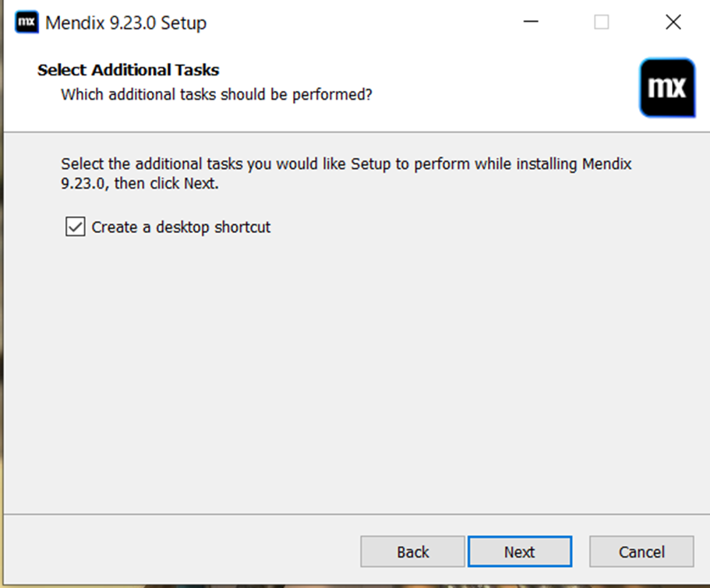The width and height of the screenshot is (710, 588).
Task: Minimize the setup window
Action: tap(531, 22)
